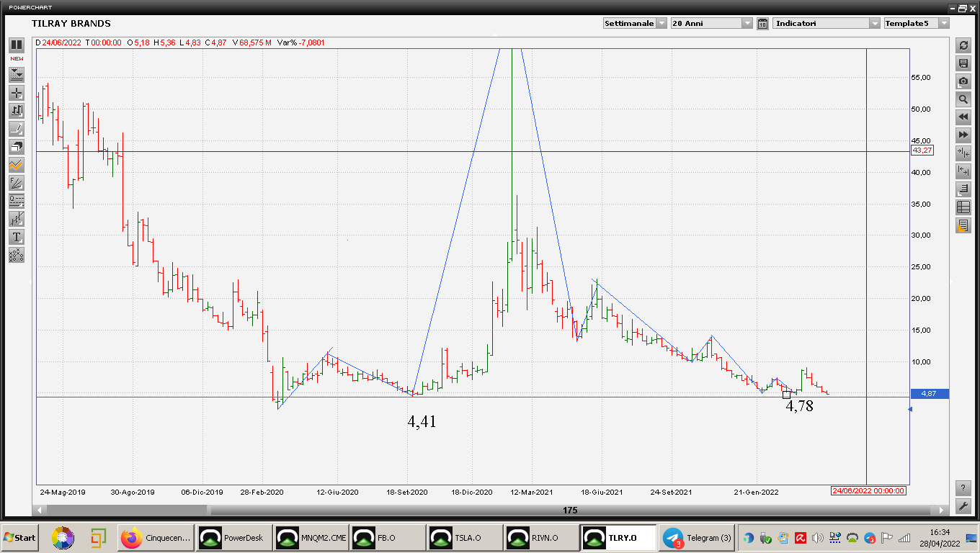Open the orange squares taskbar icon
The image size is (980, 553).
click(99, 538)
